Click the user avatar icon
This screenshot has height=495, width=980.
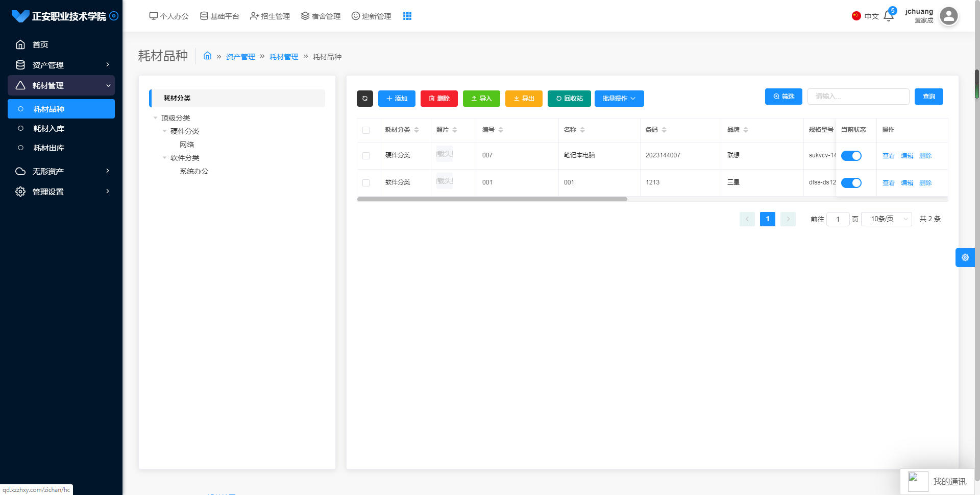coord(948,16)
